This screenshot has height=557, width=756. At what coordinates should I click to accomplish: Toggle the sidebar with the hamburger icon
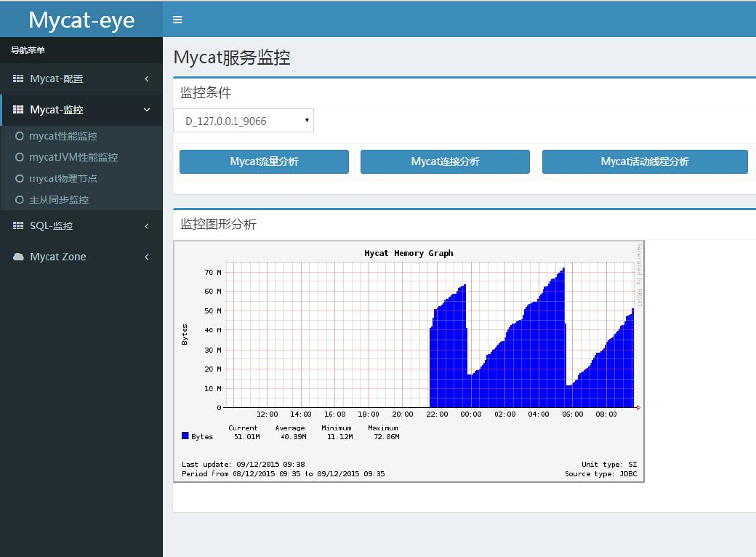coord(177,20)
